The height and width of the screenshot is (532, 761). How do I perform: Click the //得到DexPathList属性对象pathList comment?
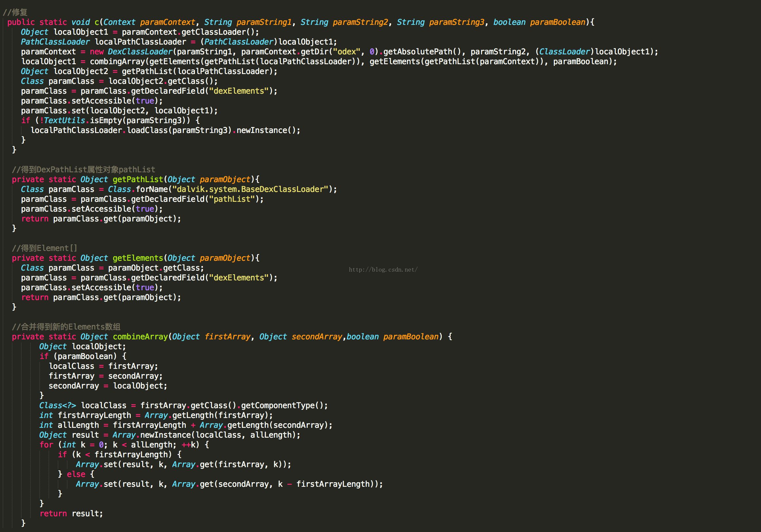click(x=83, y=170)
